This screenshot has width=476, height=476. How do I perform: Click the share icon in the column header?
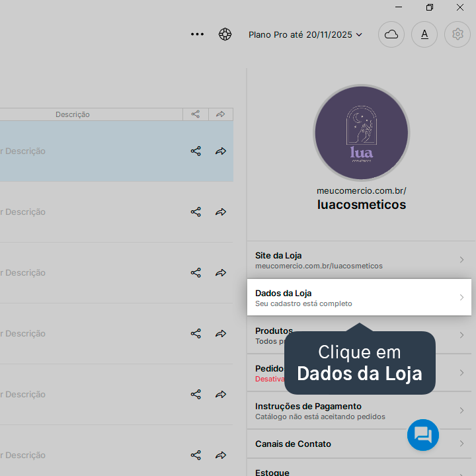[196, 114]
